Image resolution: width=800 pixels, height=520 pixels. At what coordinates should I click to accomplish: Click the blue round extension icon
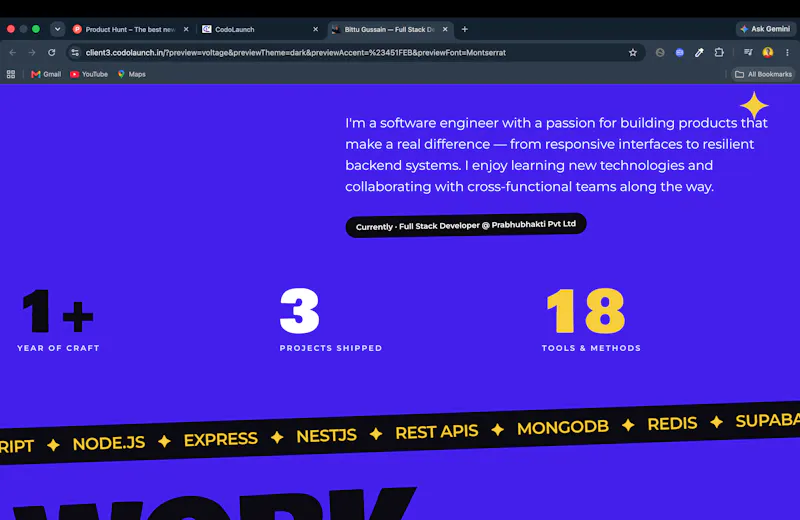680,53
